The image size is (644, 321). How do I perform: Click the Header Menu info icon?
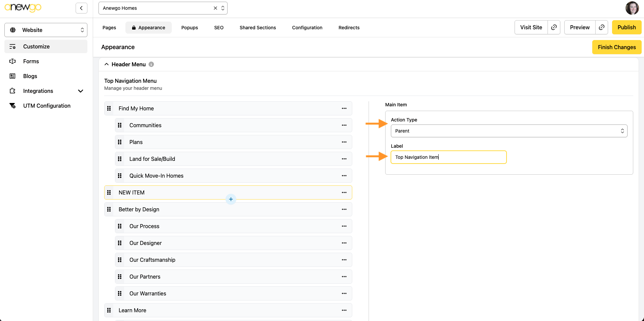(151, 64)
